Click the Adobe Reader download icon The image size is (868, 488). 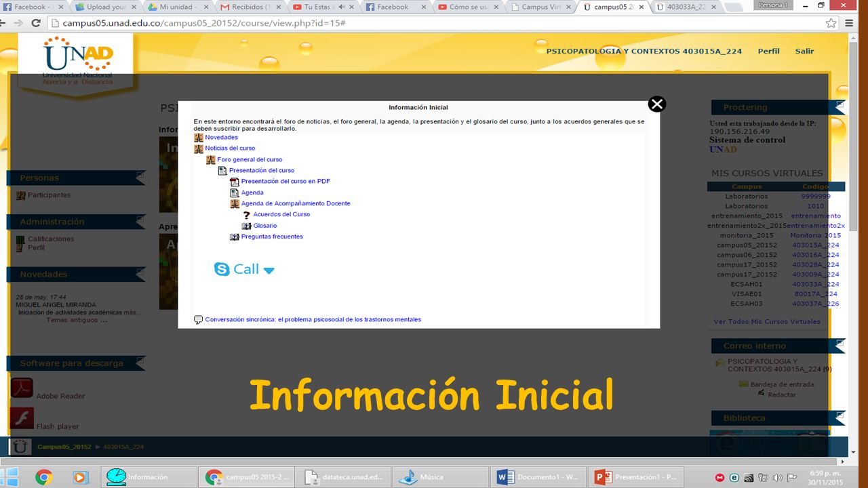click(x=22, y=388)
